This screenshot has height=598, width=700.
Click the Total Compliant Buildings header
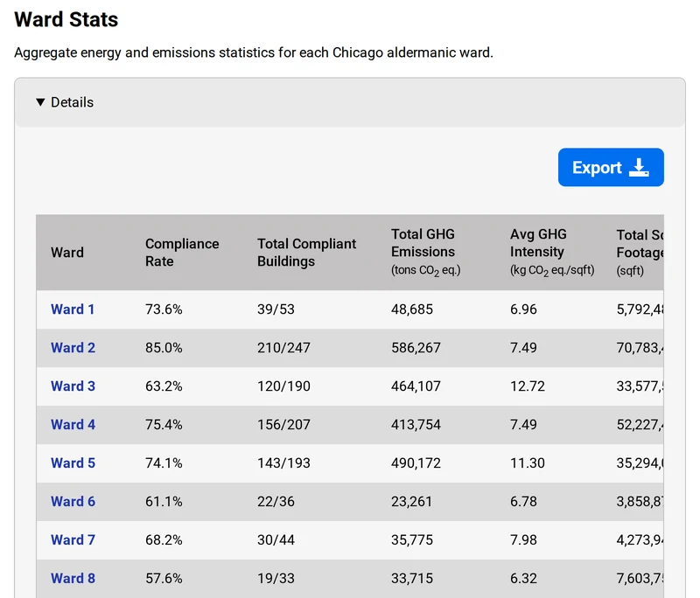307,253
